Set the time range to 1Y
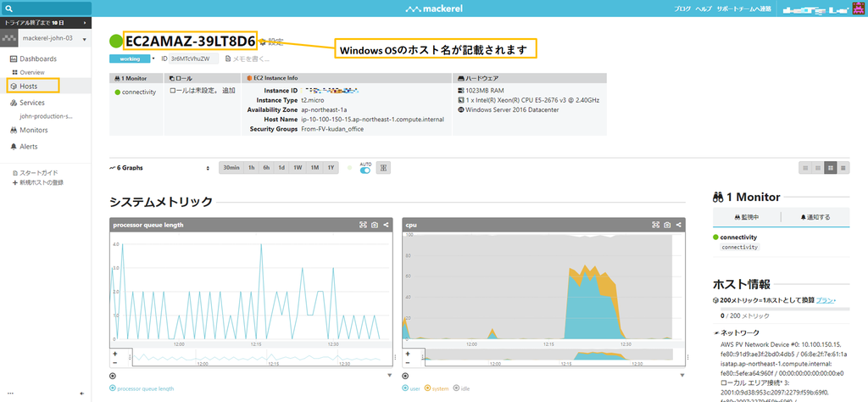 331,168
